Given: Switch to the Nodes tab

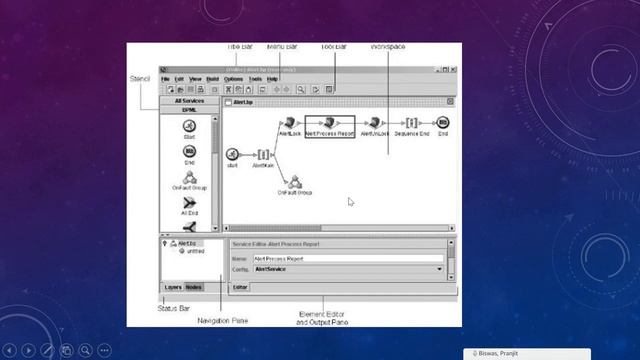Looking at the screenshot, I should (x=193, y=287).
